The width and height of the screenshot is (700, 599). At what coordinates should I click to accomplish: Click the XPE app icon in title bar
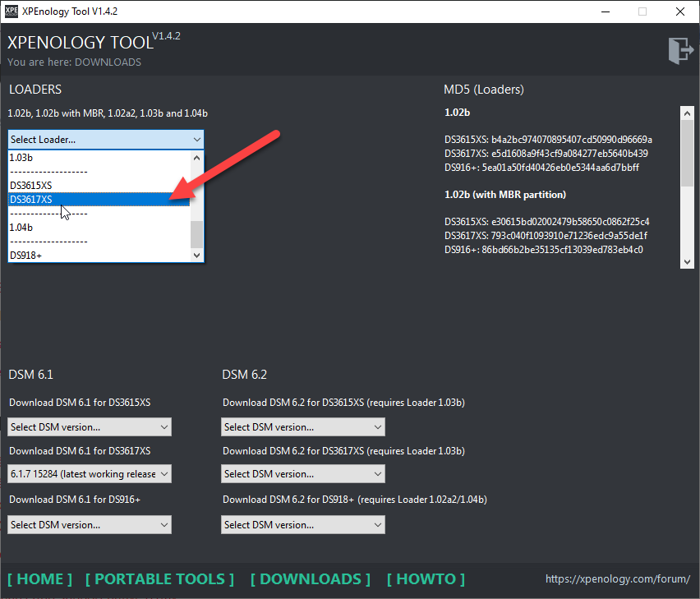pyautogui.click(x=12, y=12)
